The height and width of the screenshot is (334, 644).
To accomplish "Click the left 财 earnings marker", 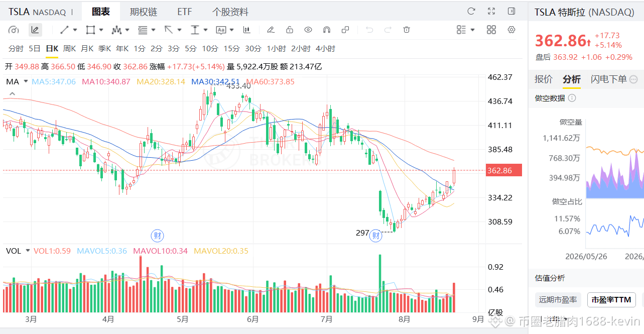I will [x=158, y=235].
